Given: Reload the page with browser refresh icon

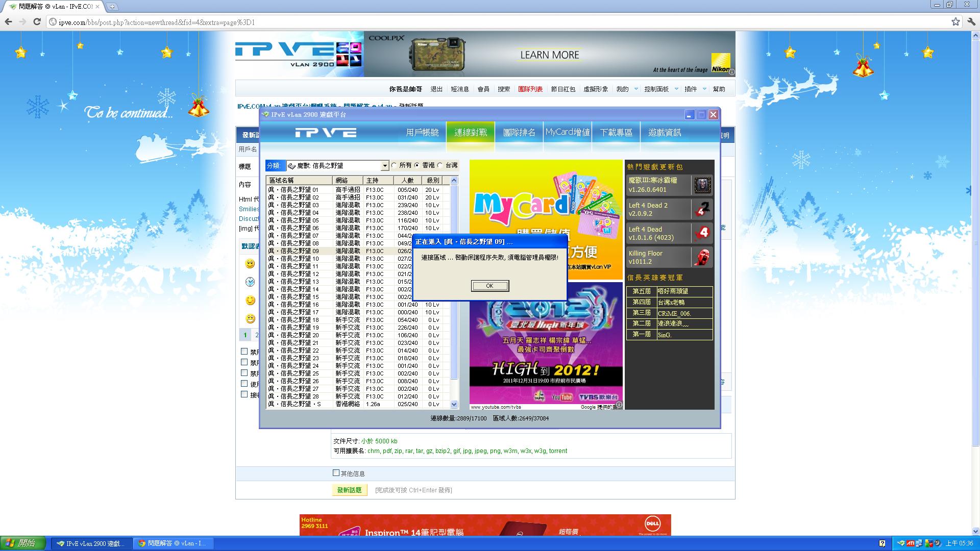Looking at the screenshot, I should [x=37, y=22].
